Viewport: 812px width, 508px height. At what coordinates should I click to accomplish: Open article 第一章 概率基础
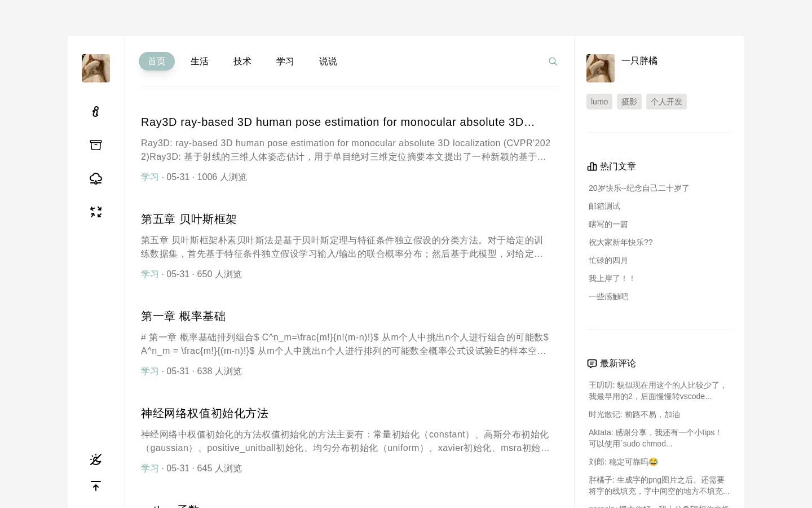[183, 316]
